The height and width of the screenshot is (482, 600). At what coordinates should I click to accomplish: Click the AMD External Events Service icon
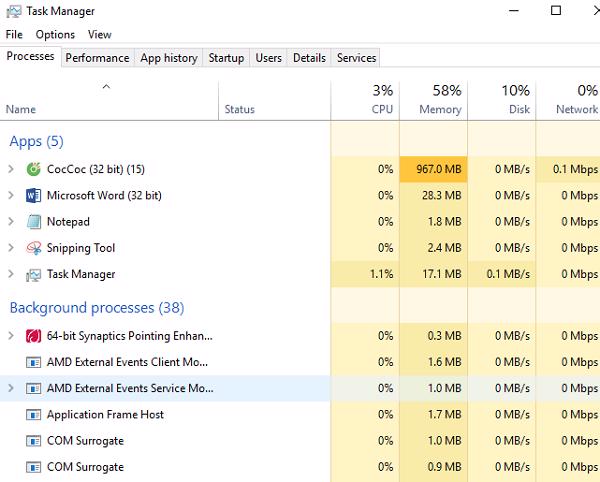pos(33,389)
